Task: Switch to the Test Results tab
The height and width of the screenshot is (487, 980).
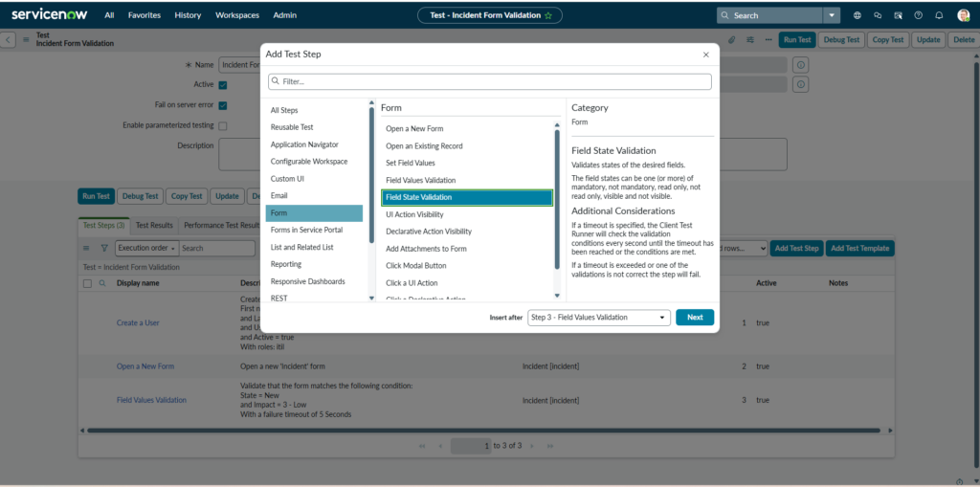Action: 154,226
